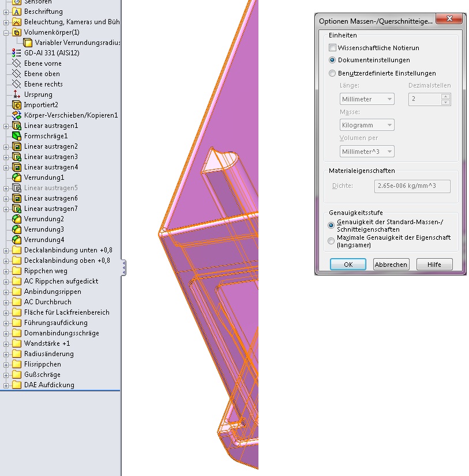Image resolution: width=469 pixels, height=476 pixels.
Task: Click the Dichte density input field
Action: coord(412,186)
